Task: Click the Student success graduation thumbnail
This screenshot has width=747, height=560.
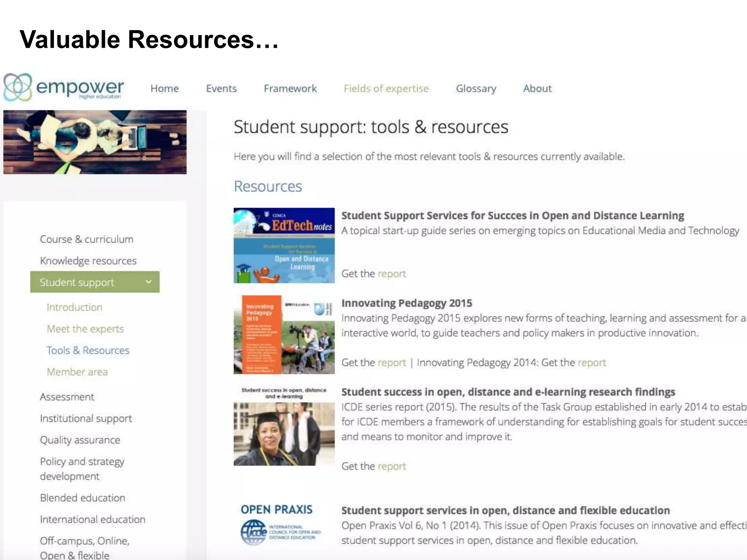Action: pos(284,426)
